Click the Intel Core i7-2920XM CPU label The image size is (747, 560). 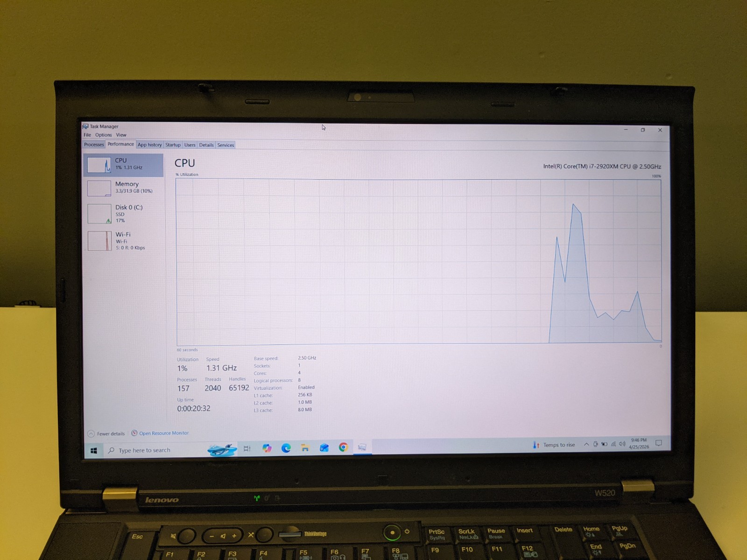click(x=602, y=167)
